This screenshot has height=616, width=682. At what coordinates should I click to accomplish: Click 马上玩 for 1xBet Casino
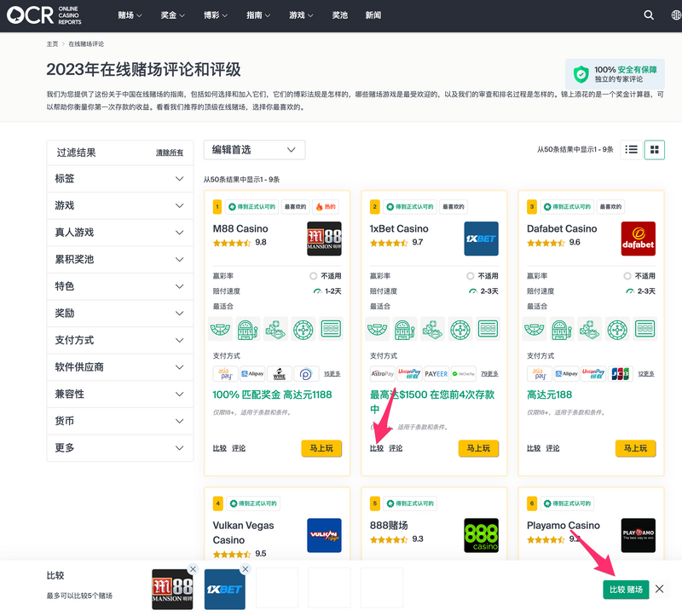coord(478,448)
